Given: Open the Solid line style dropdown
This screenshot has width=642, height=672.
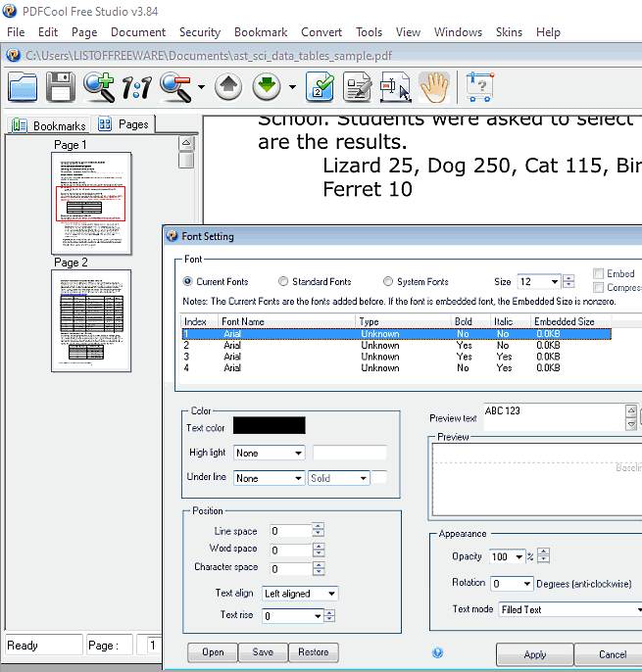Looking at the screenshot, I should (x=364, y=478).
